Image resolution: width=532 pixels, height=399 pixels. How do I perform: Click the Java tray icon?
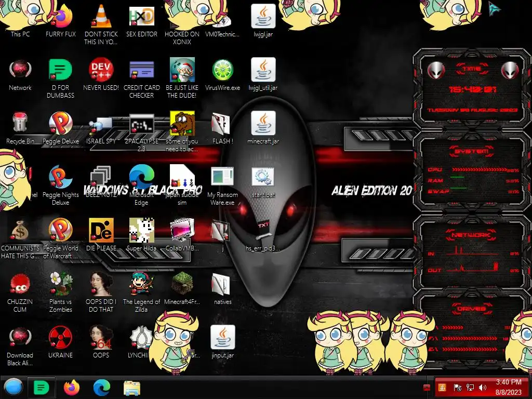click(x=442, y=388)
